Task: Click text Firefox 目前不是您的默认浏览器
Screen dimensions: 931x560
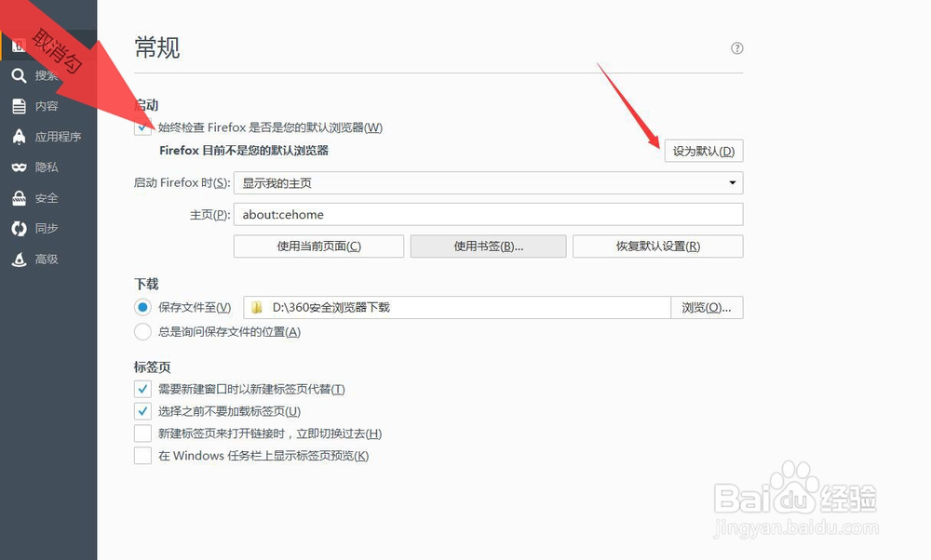Action: pos(243,151)
